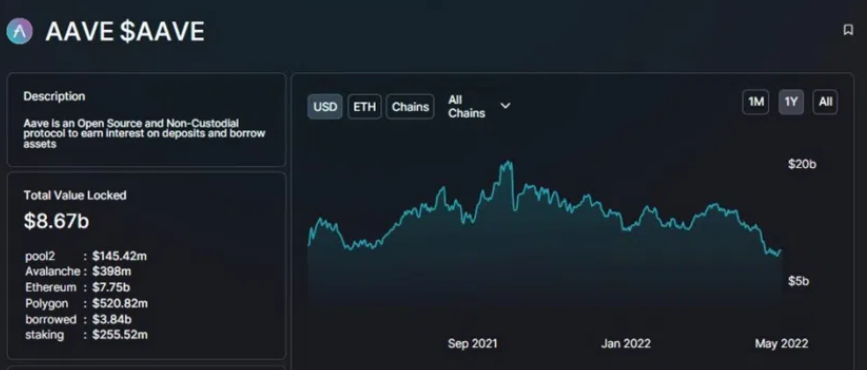The image size is (867, 370).
Task: Select the Avalanche $398m row
Action: pos(78,272)
